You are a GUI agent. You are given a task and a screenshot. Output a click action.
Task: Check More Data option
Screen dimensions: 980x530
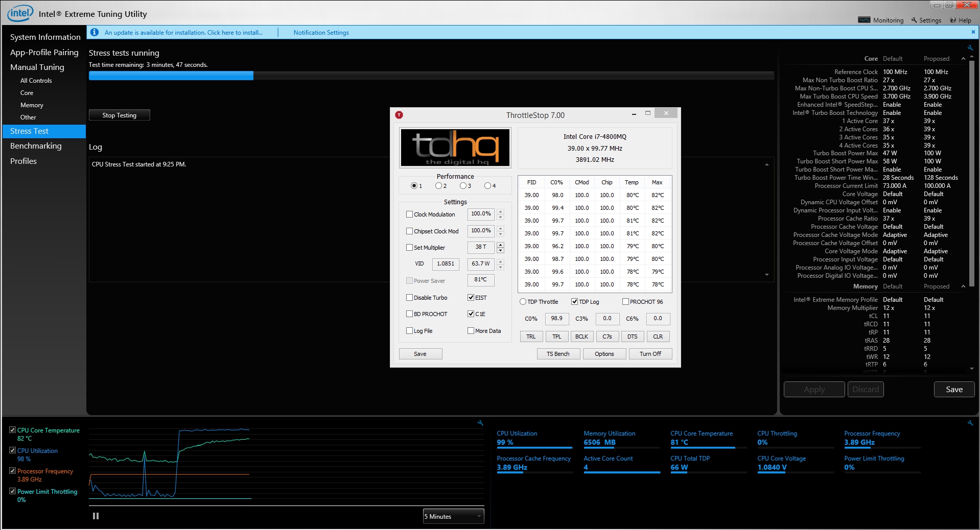pos(471,331)
